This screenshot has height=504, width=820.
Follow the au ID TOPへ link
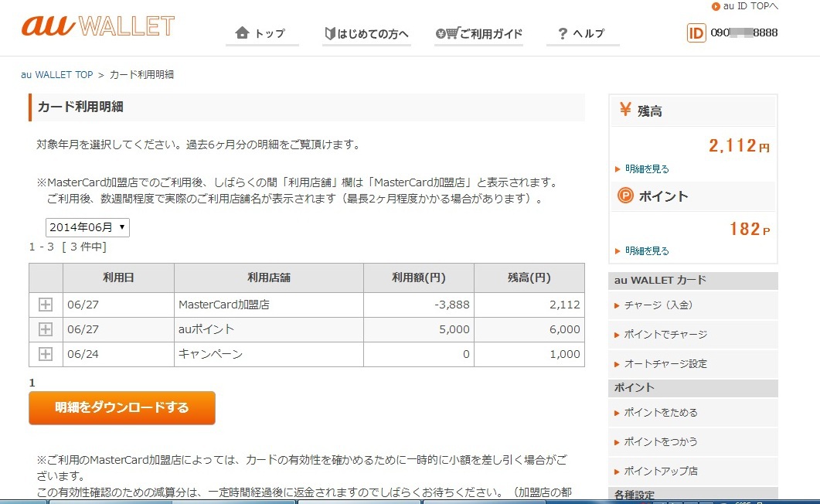pyautogui.click(x=750, y=6)
